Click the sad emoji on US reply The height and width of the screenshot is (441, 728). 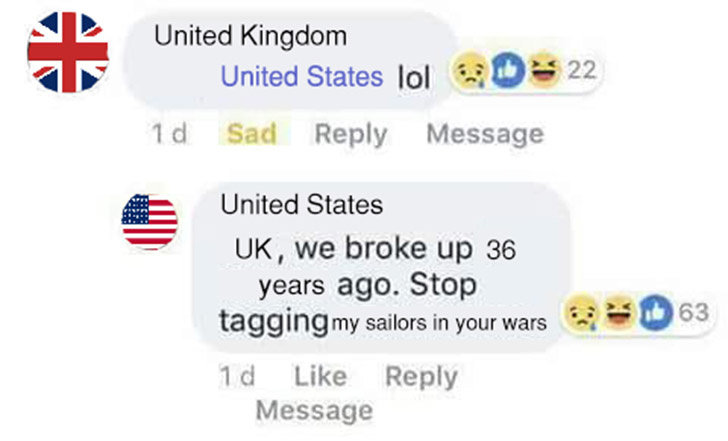coord(581,312)
